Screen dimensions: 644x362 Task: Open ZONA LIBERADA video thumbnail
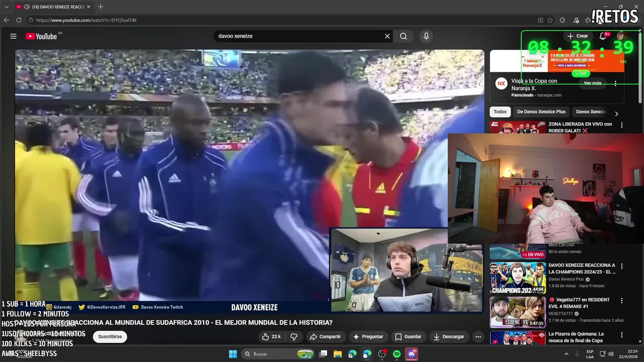(518, 127)
